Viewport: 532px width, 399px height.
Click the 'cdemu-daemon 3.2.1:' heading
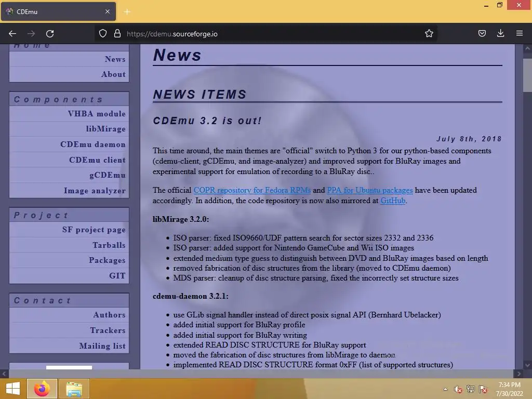(x=190, y=296)
